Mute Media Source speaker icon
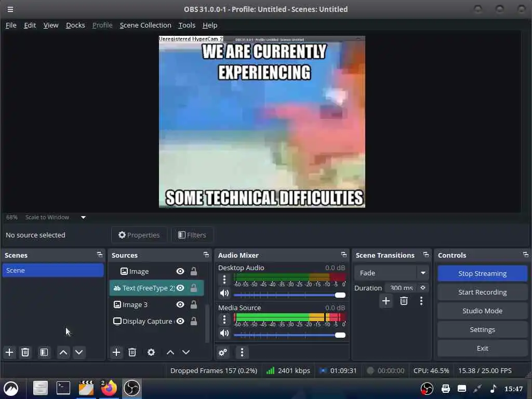532x399 pixels. click(224, 333)
